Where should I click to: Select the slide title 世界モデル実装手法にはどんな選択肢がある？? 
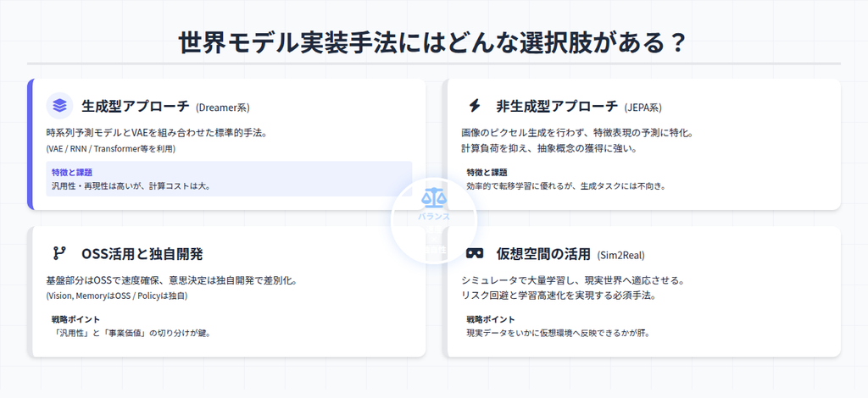[433, 42]
